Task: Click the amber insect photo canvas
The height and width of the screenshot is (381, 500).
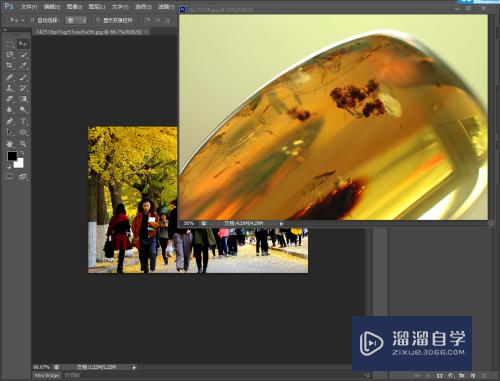Action: pyautogui.click(x=333, y=117)
